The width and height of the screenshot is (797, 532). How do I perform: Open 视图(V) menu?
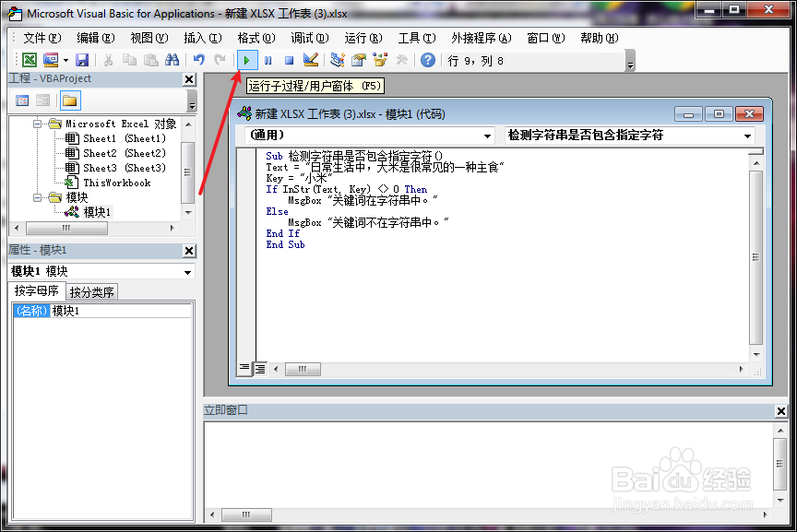pyautogui.click(x=149, y=38)
